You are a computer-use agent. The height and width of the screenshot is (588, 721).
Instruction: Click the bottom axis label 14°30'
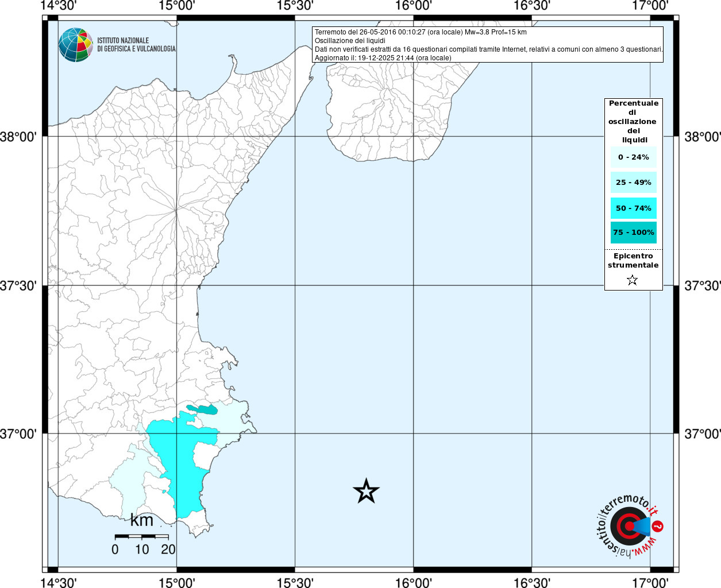(x=58, y=582)
